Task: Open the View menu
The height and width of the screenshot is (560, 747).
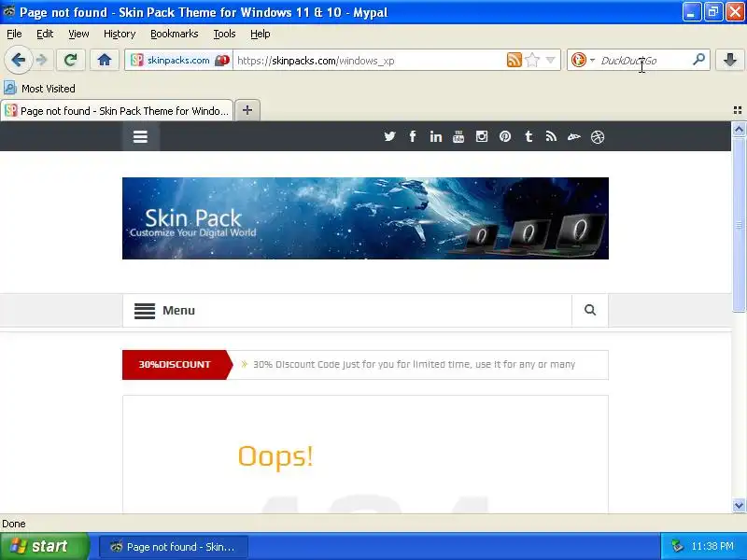Action: click(x=78, y=34)
